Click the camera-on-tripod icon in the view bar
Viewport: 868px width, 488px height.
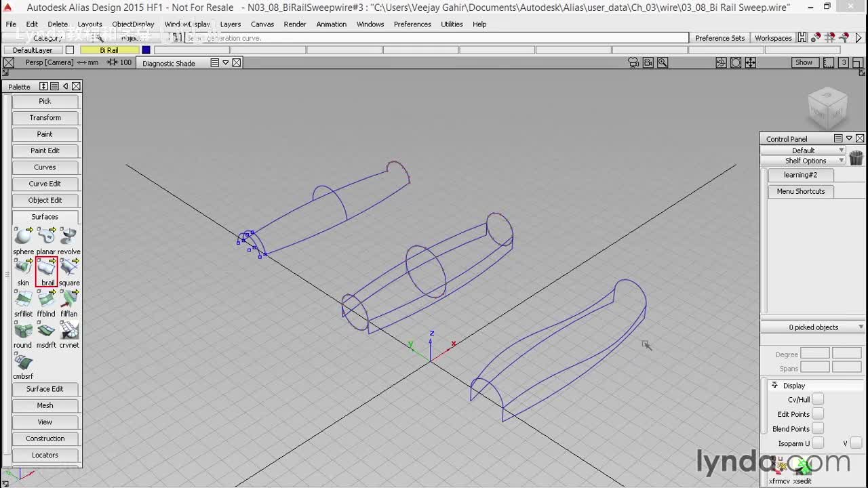click(633, 62)
